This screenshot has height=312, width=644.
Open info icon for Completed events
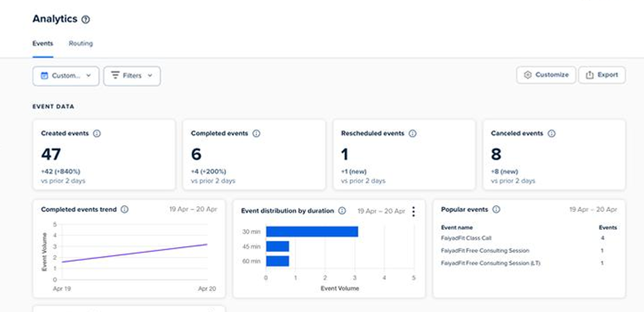click(x=256, y=133)
